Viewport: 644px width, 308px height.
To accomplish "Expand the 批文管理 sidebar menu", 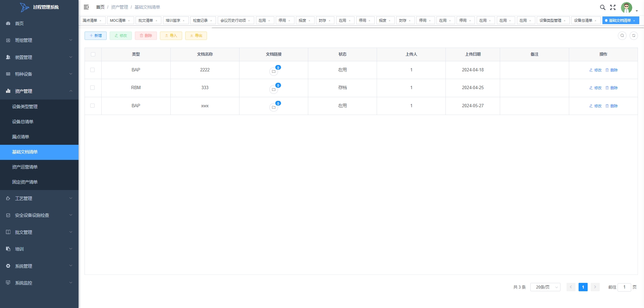I will (39, 232).
